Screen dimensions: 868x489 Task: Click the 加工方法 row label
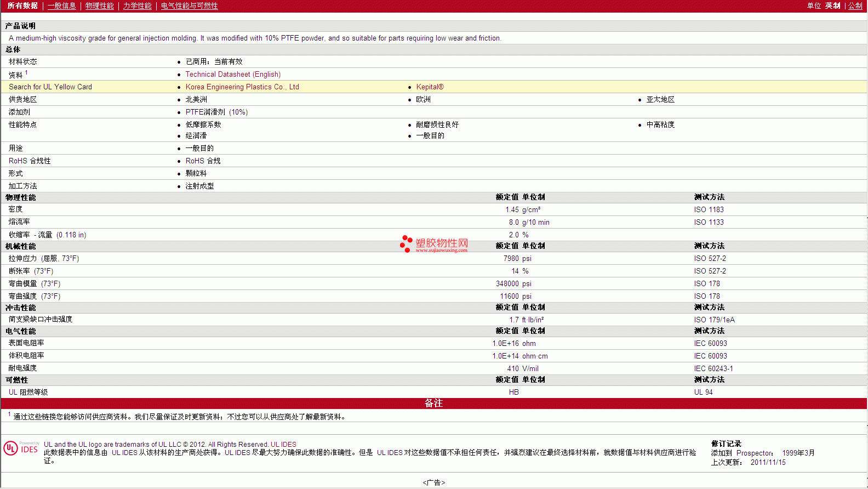coord(23,186)
